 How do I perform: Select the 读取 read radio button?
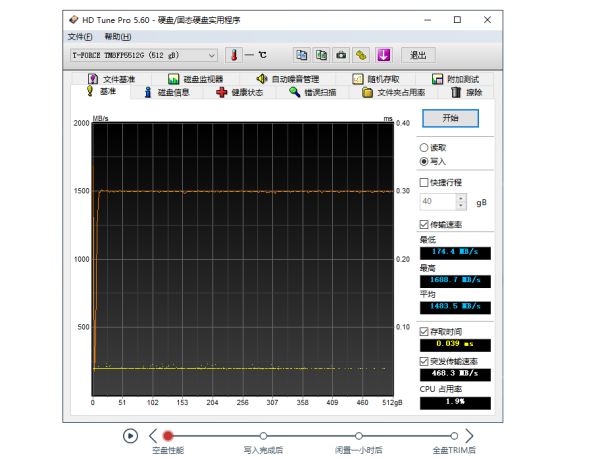[x=424, y=148]
